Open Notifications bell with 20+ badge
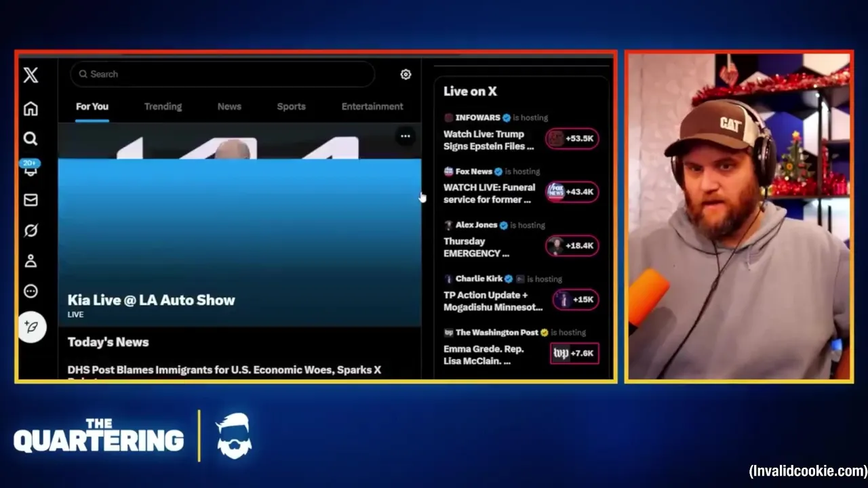 31,169
